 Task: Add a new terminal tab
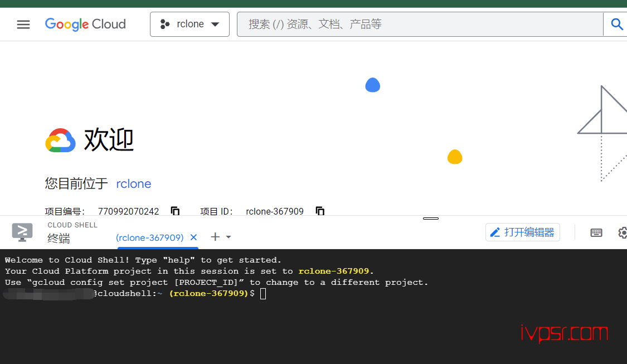[x=215, y=237]
